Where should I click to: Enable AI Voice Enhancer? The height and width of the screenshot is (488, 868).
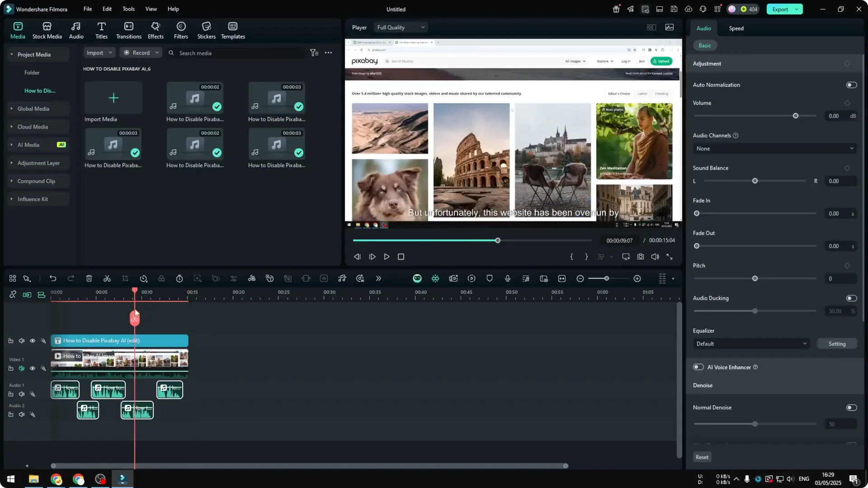pyautogui.click(x=698, y=367)
